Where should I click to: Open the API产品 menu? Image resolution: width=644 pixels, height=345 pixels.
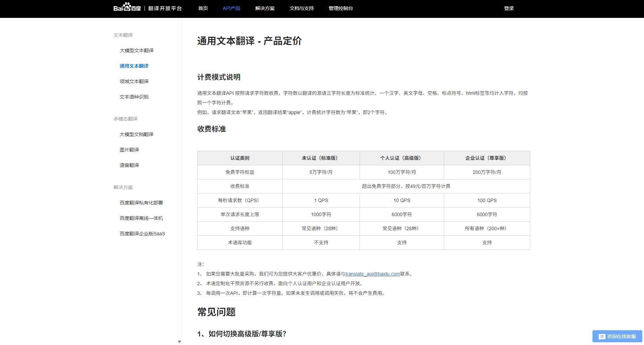pos(231,8)
